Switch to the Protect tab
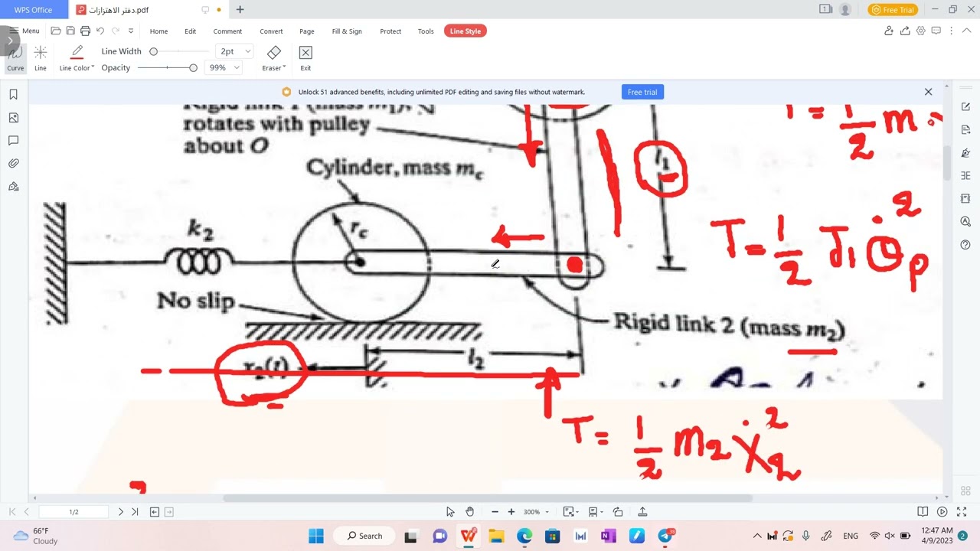Viewport: 980px width, 551px height. point(390,31)
